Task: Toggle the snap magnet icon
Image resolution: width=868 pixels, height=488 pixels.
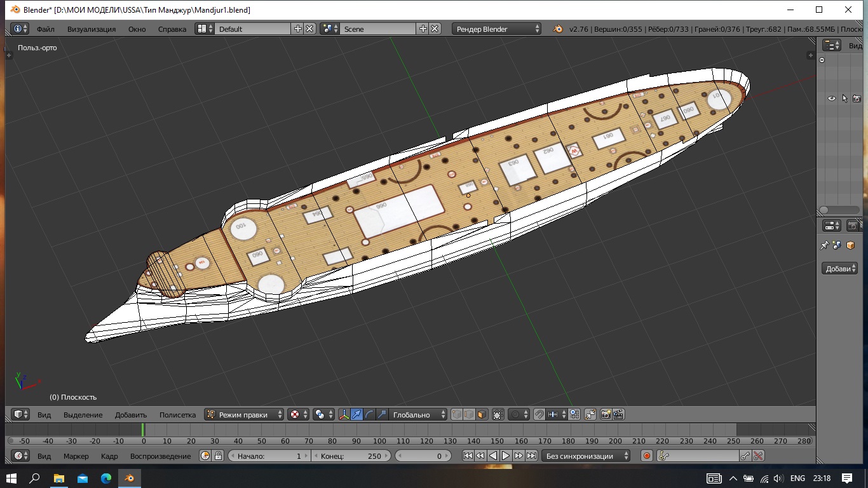Action: [539, 414]
